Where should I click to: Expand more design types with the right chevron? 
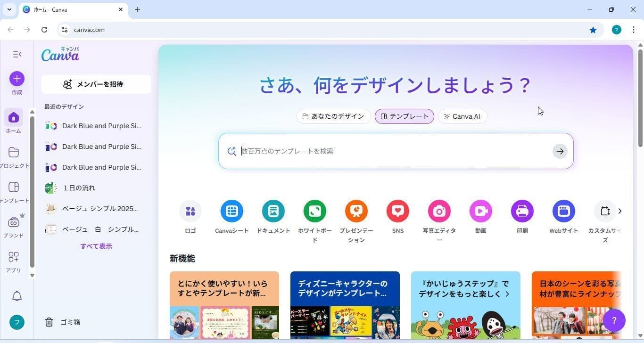(x=619, y=211)
